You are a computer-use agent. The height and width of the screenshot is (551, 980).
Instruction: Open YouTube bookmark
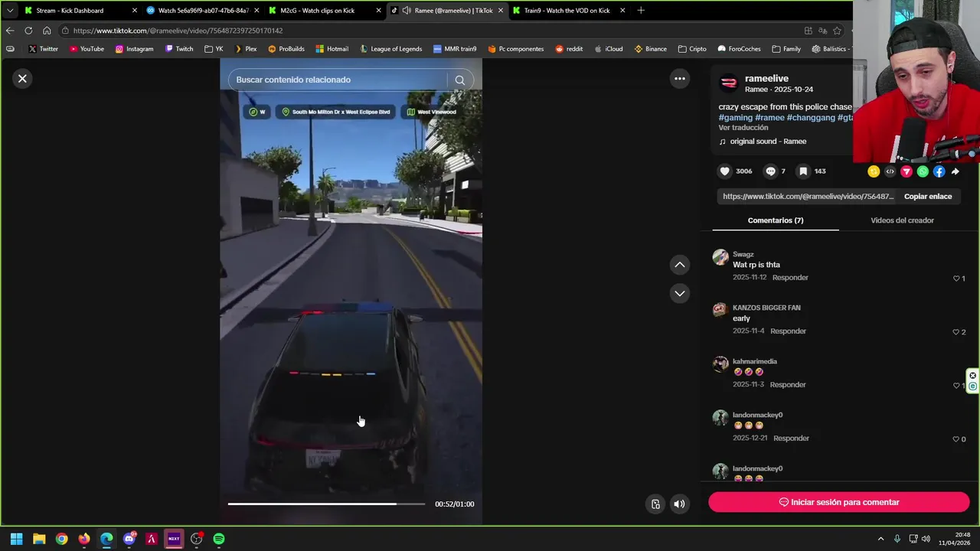[87, 49]
